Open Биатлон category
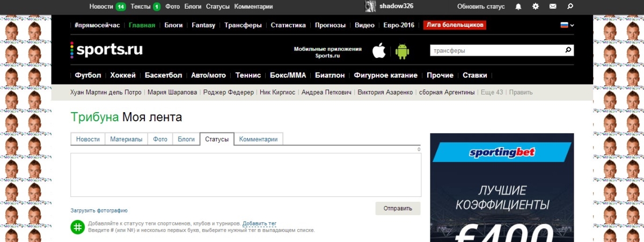This screenshot has width=644, height=242. (x=330, y=75)
